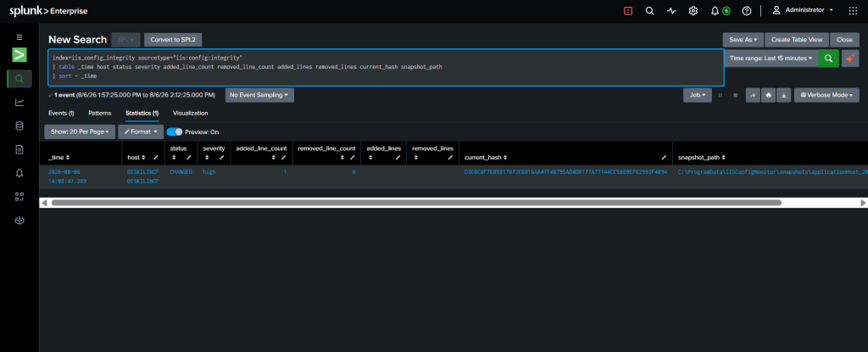
Task: Open the cube icon at sidebar bottom
Action: pos(19,220)
